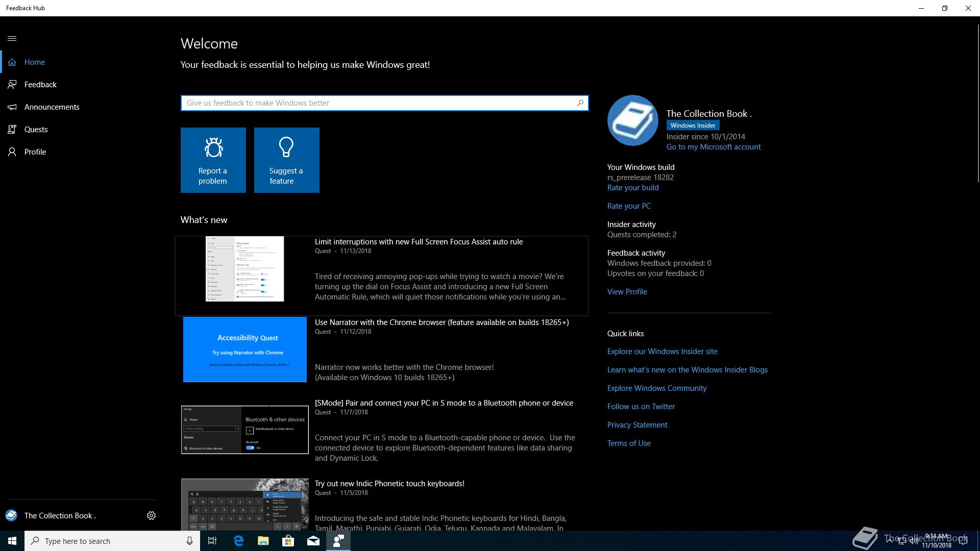980x551 pixels.
Task: Open Indic keyboard quest thumbnail
Action: click(x=245, y=505)
